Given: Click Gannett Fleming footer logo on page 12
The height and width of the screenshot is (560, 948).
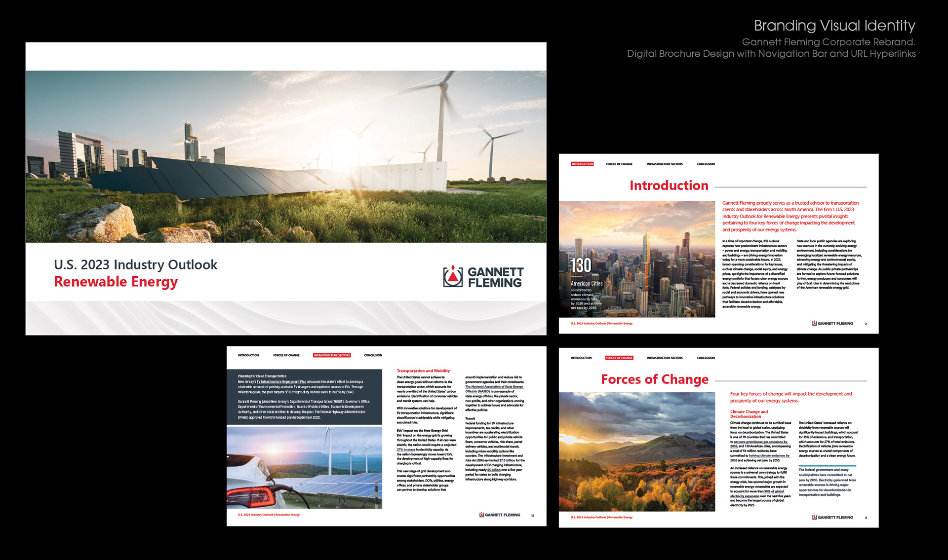Looking at the screenshot, I should tap(499, 515).
